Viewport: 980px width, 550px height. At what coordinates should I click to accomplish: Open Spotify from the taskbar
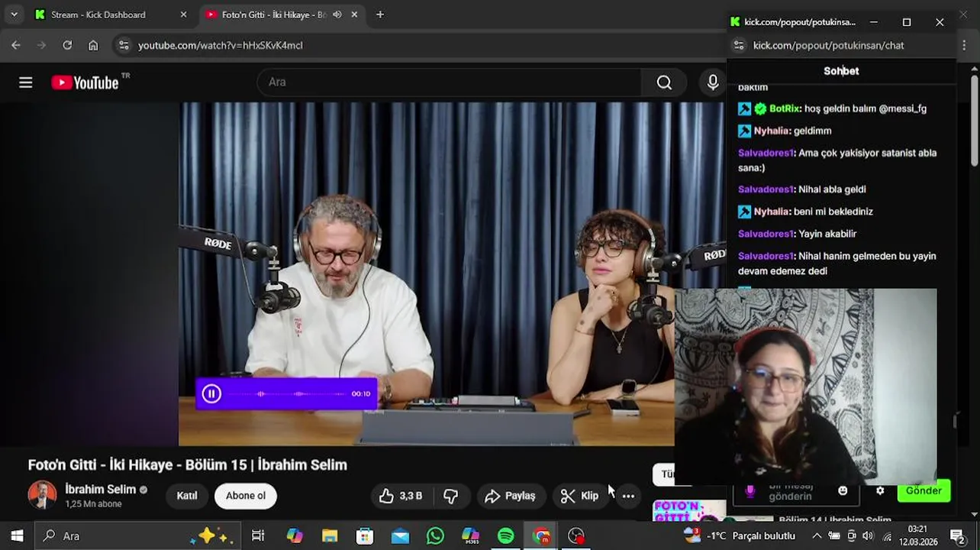pos(505,535)
